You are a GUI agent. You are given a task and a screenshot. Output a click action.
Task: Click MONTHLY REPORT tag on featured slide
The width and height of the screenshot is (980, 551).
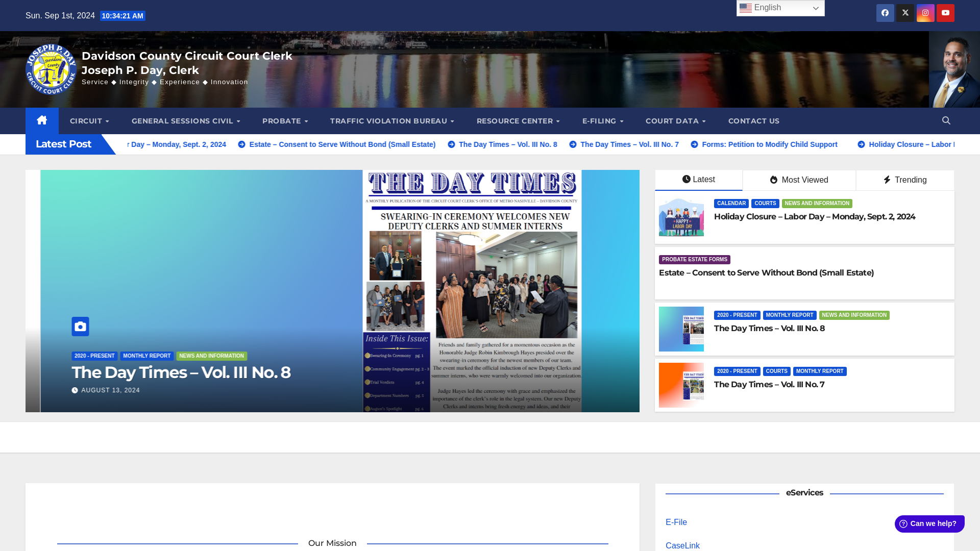(147, 356)
